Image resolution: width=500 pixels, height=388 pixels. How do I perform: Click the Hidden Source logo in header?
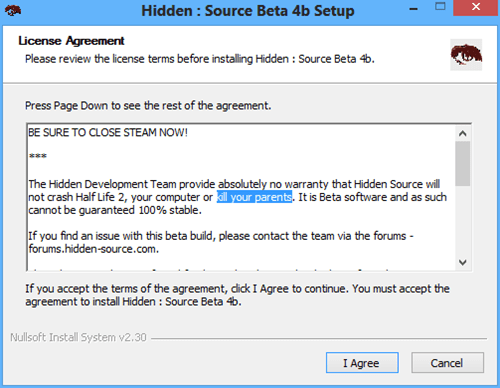pyautogui.click(x=466, y=55)
